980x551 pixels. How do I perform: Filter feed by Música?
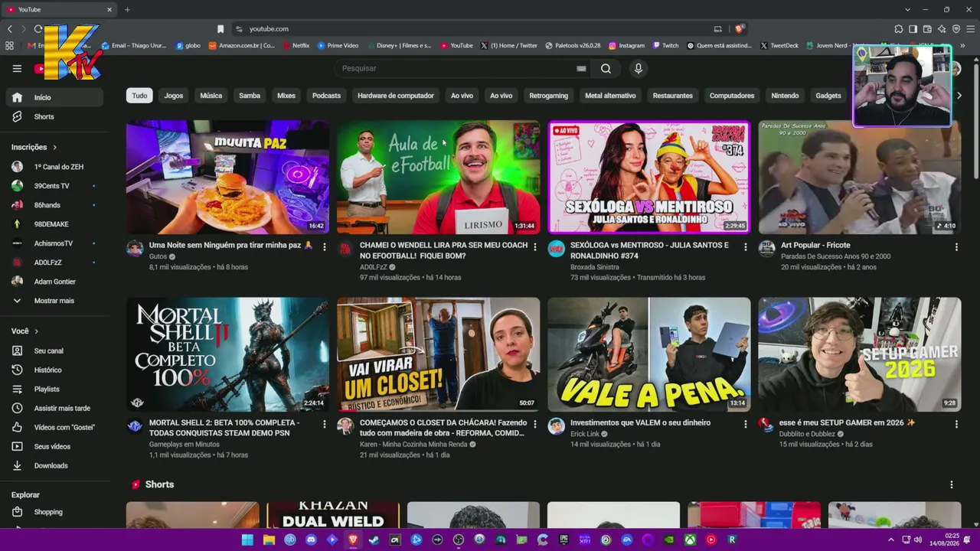211,96
